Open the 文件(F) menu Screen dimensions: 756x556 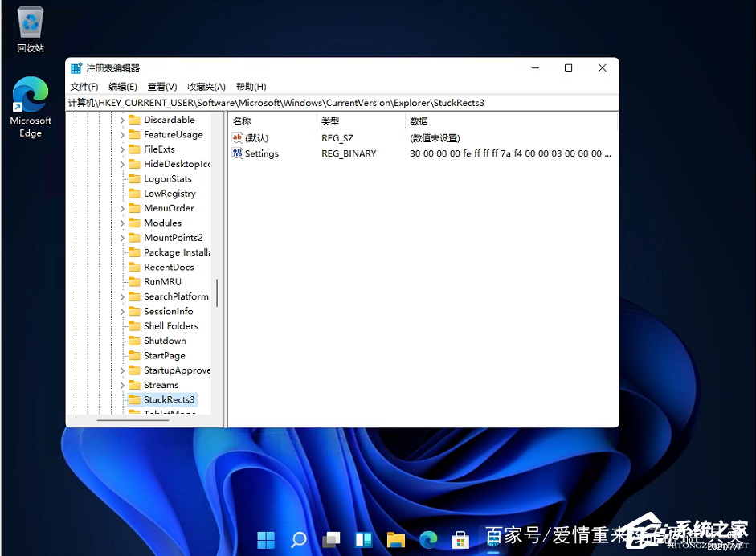[84, 86]
